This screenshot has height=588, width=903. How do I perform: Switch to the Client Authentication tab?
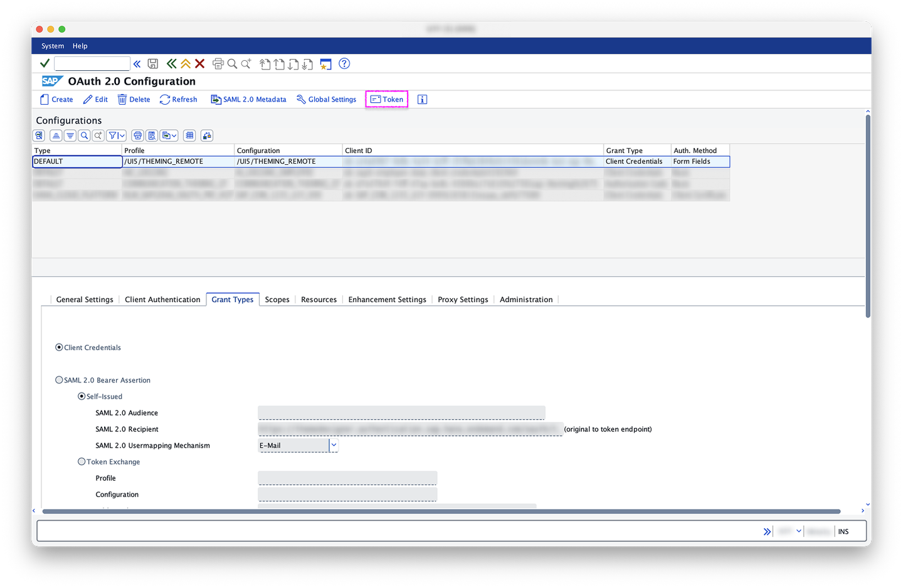click(162, 300)
